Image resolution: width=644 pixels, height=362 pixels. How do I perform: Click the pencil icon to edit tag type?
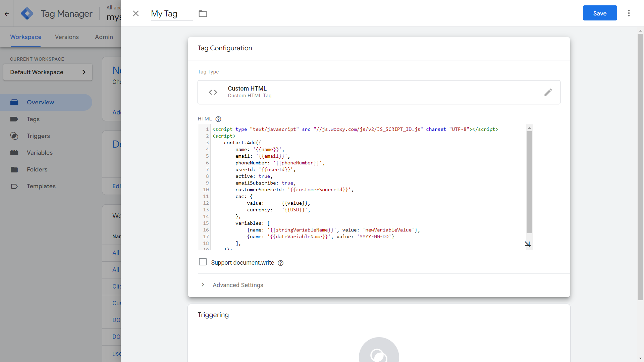pyautogui.click(x=548, y=92)
